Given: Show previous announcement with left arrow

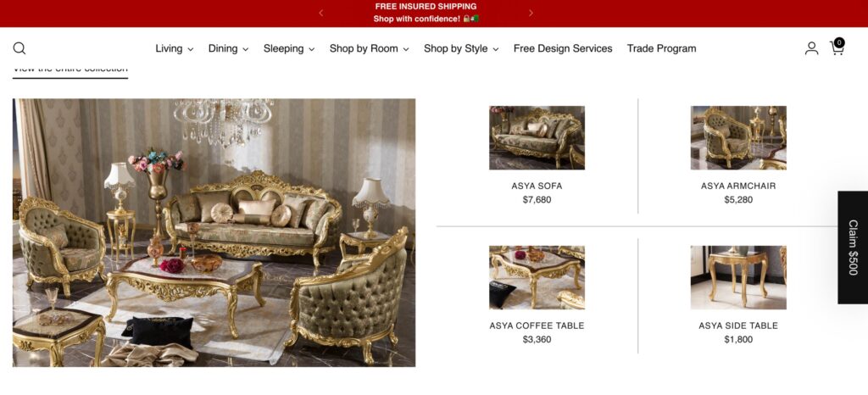Looking at the screenshot, I should click(x=321, y=13).
